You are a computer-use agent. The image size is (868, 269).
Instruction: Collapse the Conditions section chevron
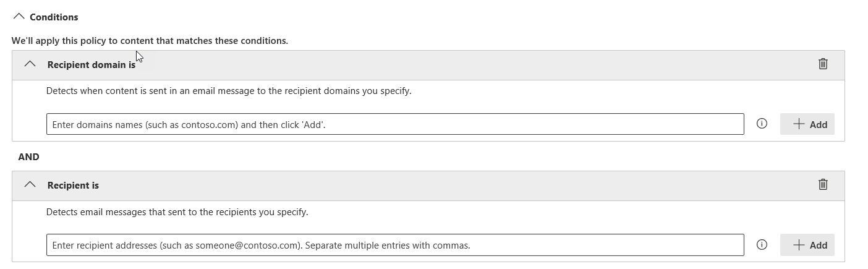(x=19, y=17)
